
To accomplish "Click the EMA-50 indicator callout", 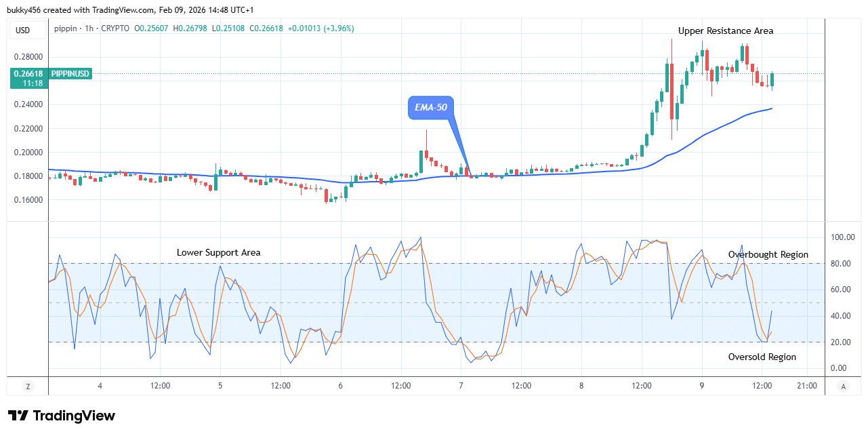I will pos(432,107).
